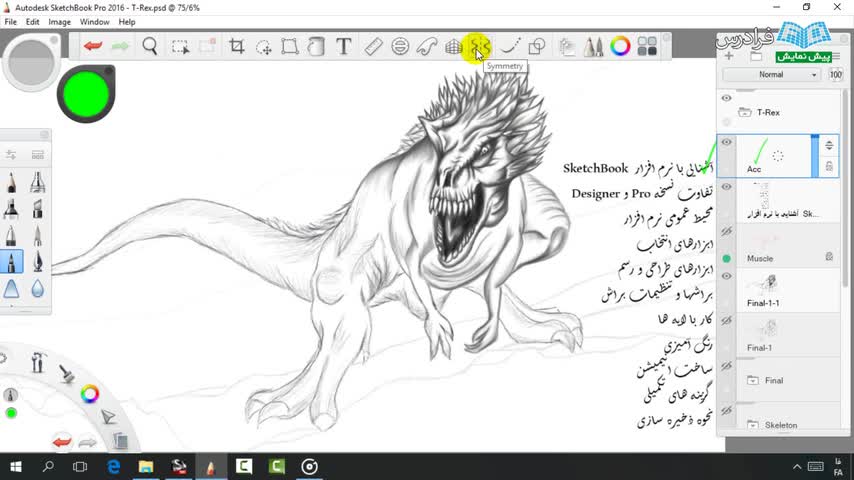The width and height of the screenshot is (854, 480).
Task: Toggle the Ellipse guide tool
Action: [400, 46]
